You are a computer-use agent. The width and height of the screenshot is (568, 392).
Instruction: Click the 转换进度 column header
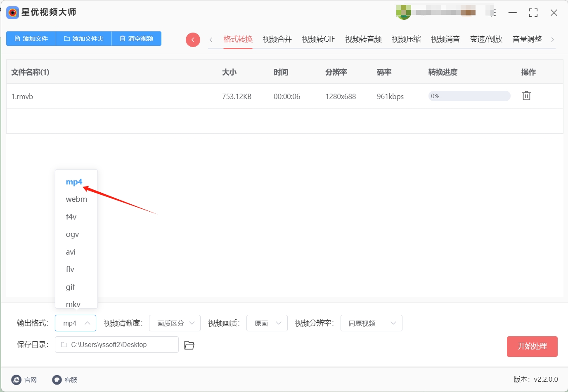tap(443, 72)
